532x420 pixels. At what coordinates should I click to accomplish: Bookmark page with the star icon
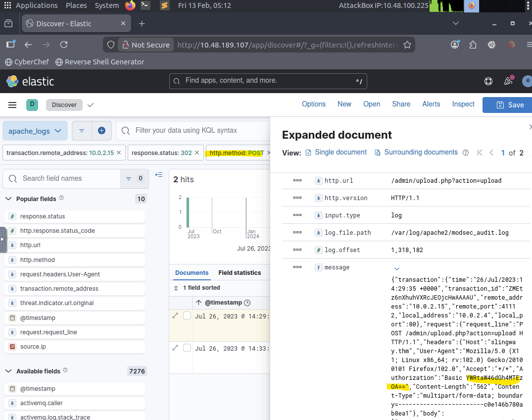click(x=407, y=45)
